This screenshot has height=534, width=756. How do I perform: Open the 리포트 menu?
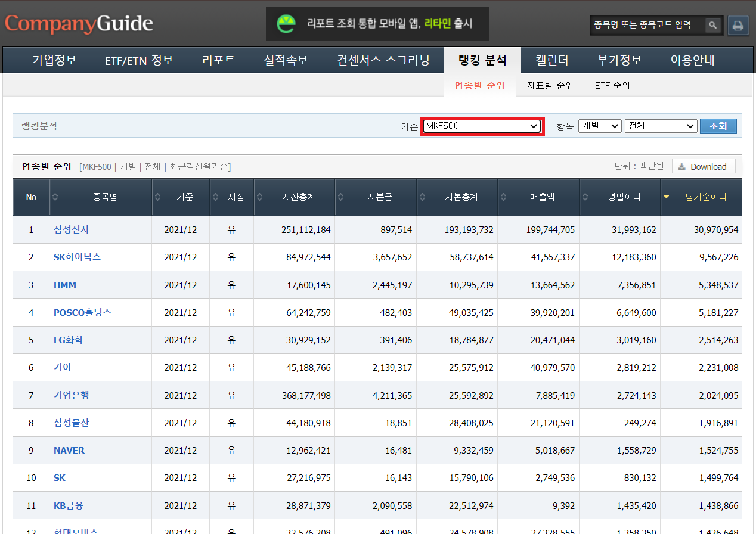[218, 60]
